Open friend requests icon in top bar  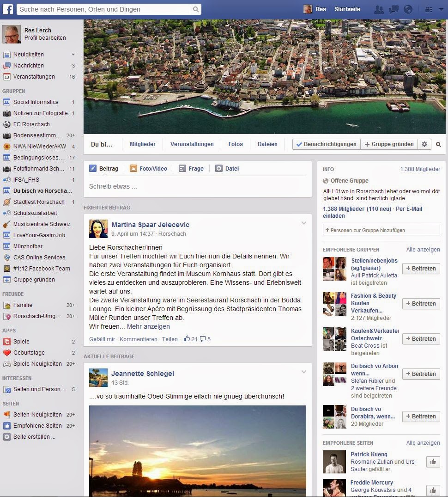tap(379, 9)
